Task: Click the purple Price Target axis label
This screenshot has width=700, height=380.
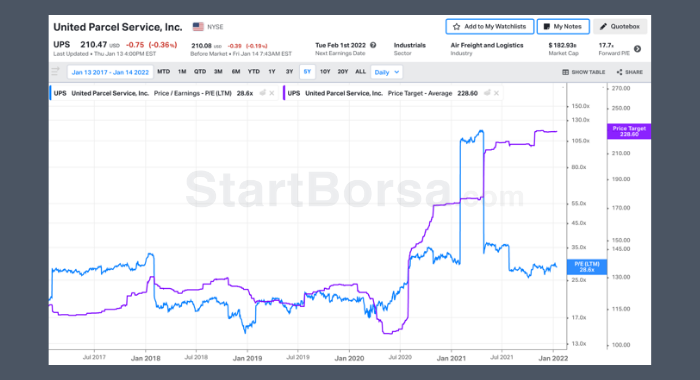Action: point(629,131)
